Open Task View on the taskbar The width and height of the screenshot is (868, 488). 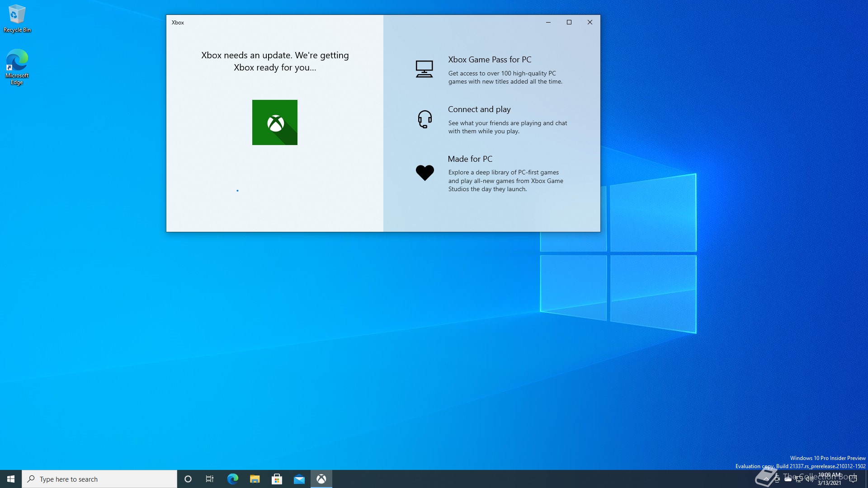[x=210, y=479]
